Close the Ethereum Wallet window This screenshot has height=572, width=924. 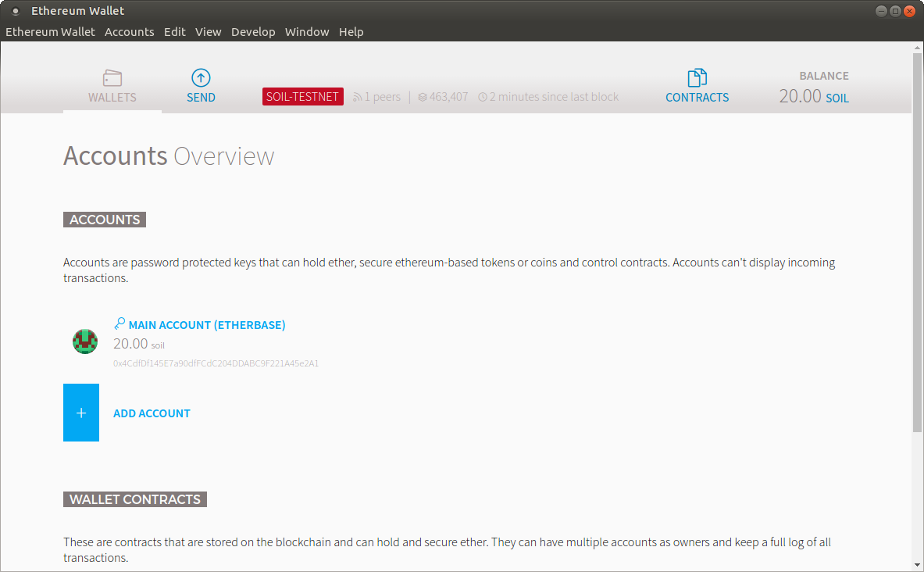click(x=909, y=11)
